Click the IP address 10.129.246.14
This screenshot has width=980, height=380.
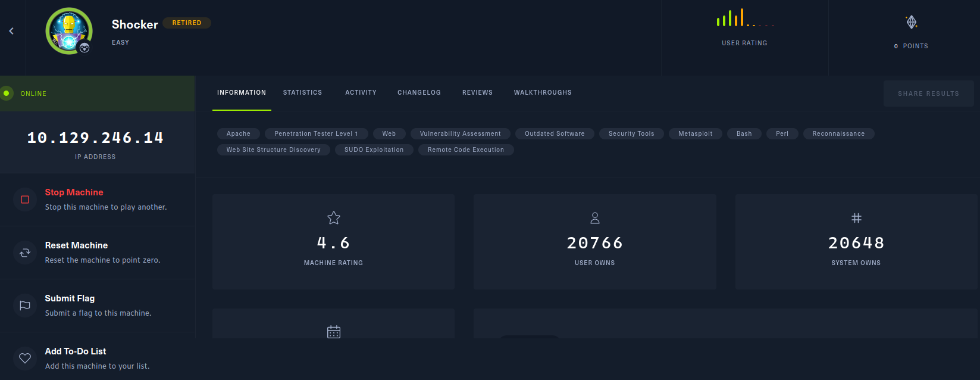(95, 138)
